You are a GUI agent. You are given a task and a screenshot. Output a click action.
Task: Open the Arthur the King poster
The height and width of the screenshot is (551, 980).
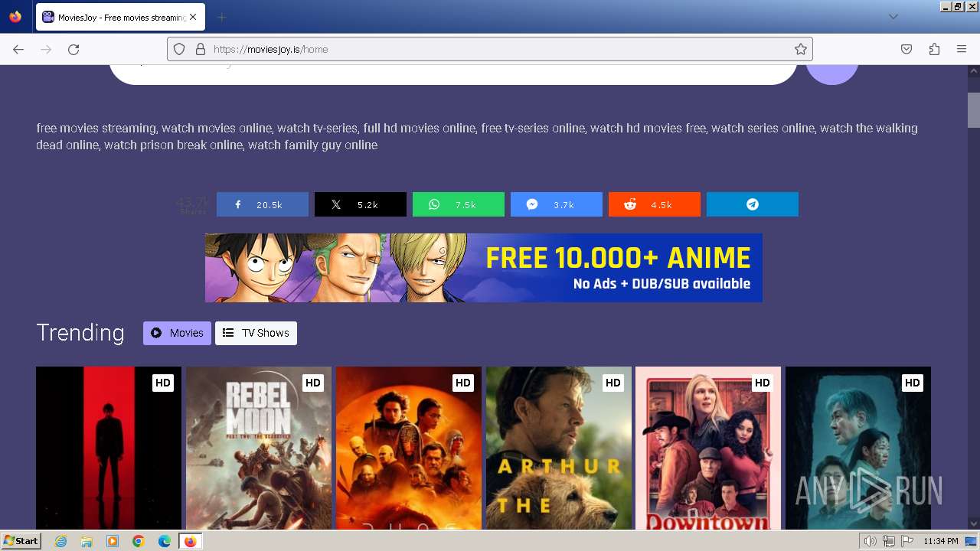point(559,448)
